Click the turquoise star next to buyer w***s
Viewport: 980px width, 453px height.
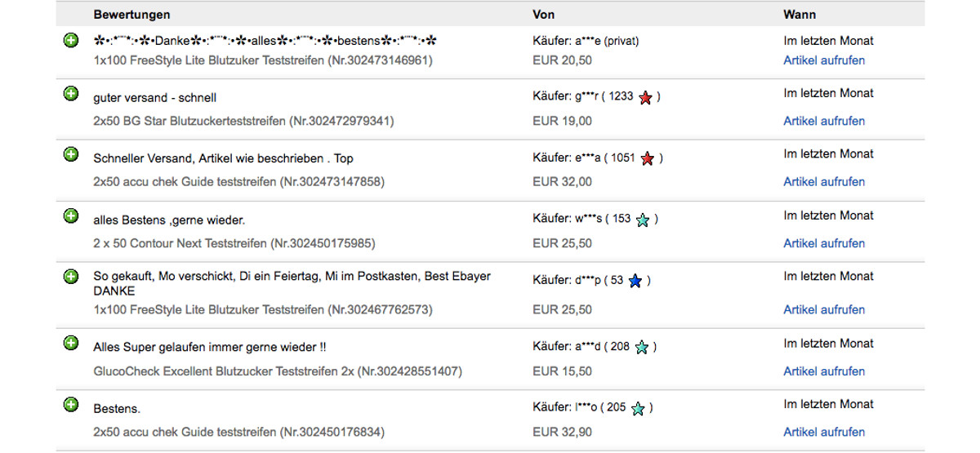pyautogui.click(x=643, y=220)
